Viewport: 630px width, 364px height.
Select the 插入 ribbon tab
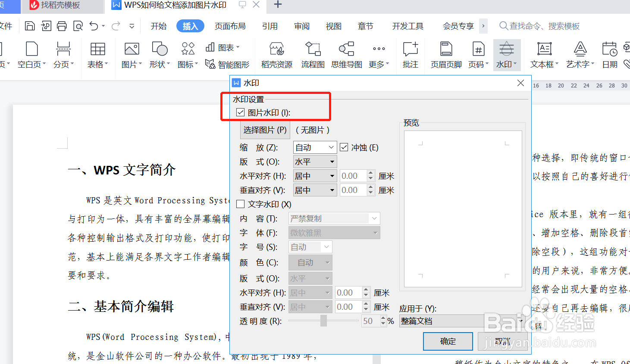[x=190, y=26]
